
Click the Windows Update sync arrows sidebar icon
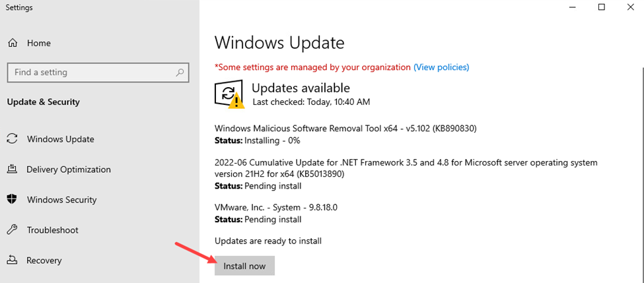(13, 139)
